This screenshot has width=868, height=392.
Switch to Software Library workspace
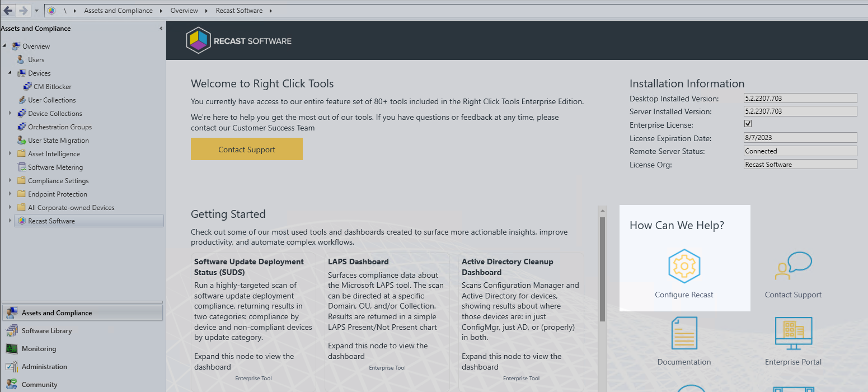82,331
